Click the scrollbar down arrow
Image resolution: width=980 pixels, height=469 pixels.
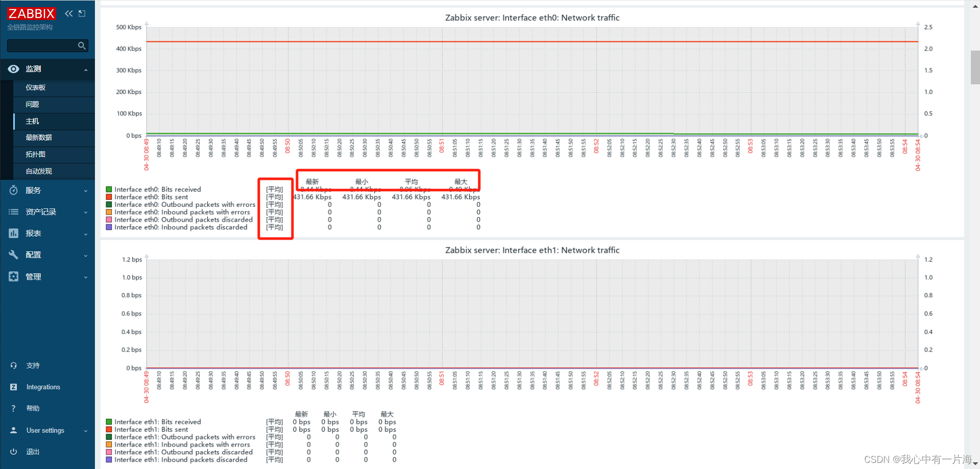click(x=975, y=464)
